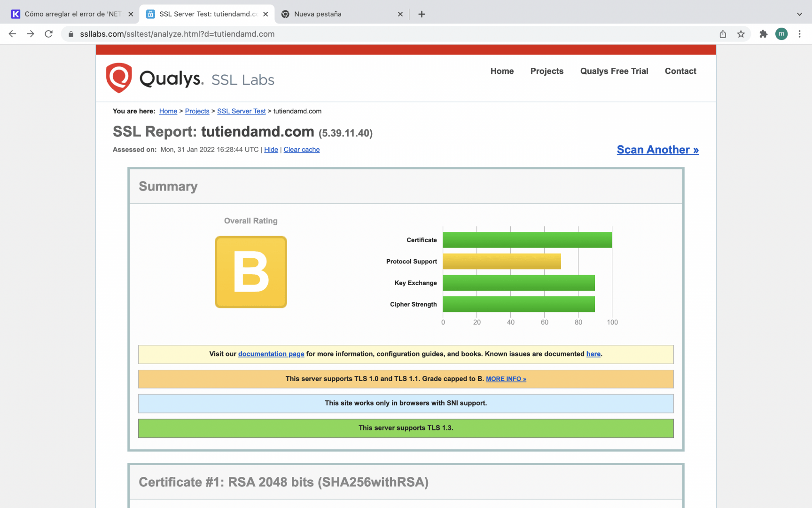Open the Home nav menu item
Viewport: 812px width, 508px height.
click(x=502, y=71)
